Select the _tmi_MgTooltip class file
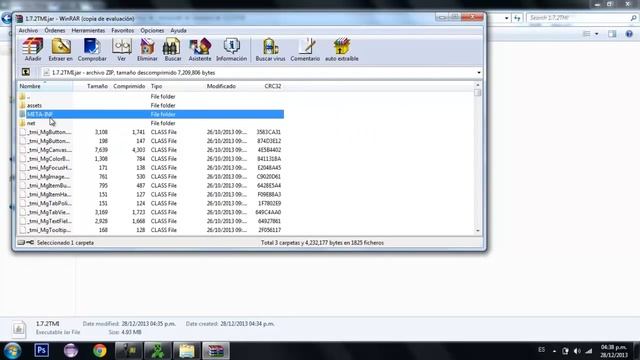 coord(151,230)
